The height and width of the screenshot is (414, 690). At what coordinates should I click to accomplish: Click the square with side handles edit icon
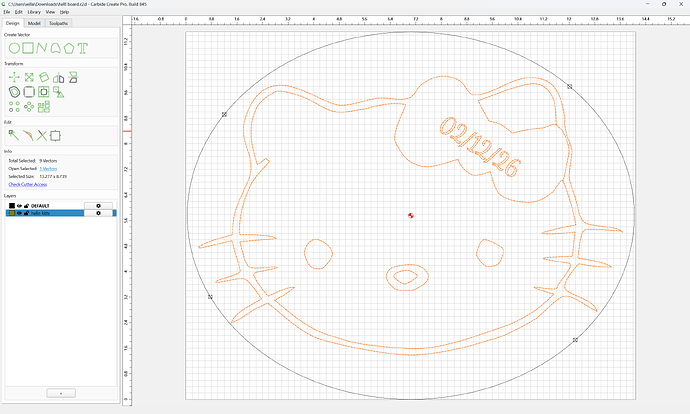point(55,136)
